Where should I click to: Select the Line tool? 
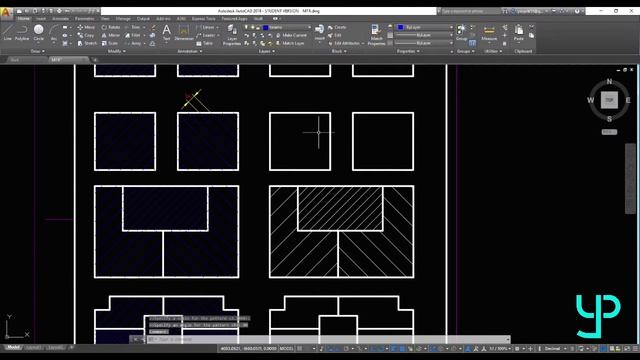point(7,32)
